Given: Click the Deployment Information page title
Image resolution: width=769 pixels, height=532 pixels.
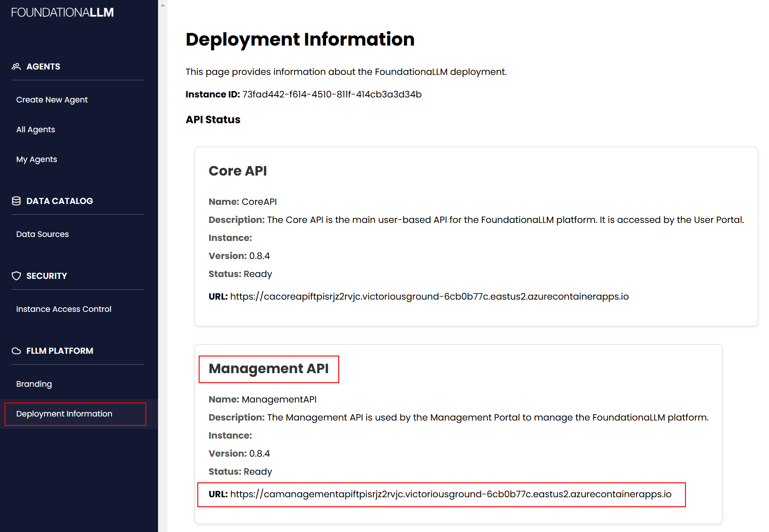Looking at the screenshot, I should (x=300, y=40).
